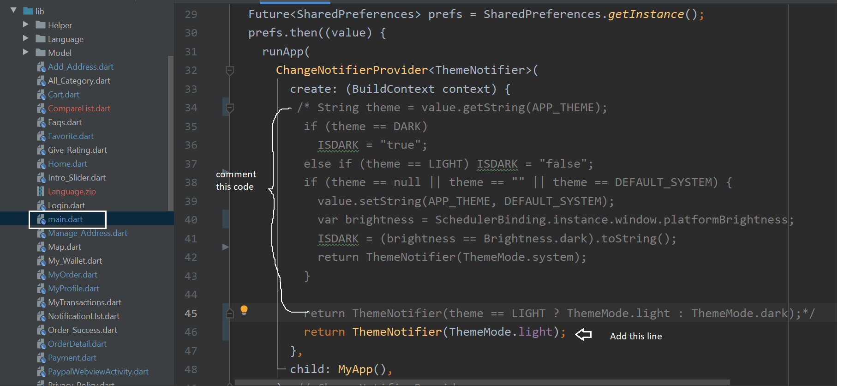Click the fold end marker on line 45
Viewport: 868px width, 386px height.
pyautogui.click(x=229, y=314)
